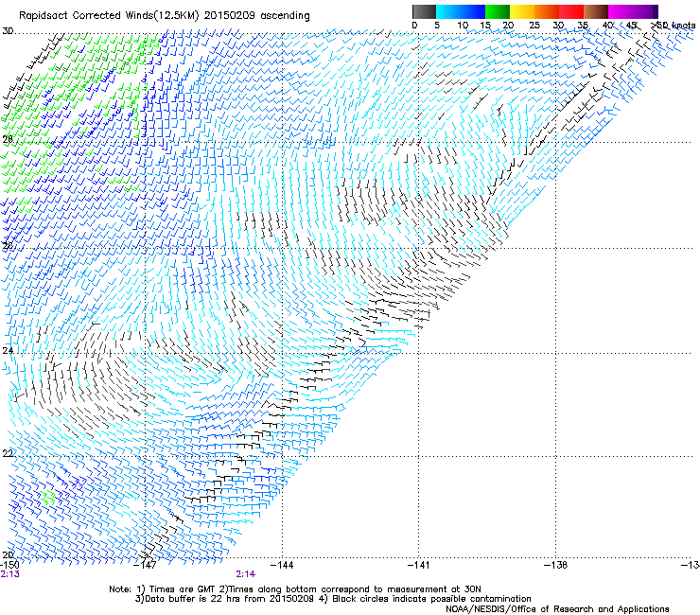Click longitude label '-150' on bottom axis

pyautogui.click(x=9, y=564)
